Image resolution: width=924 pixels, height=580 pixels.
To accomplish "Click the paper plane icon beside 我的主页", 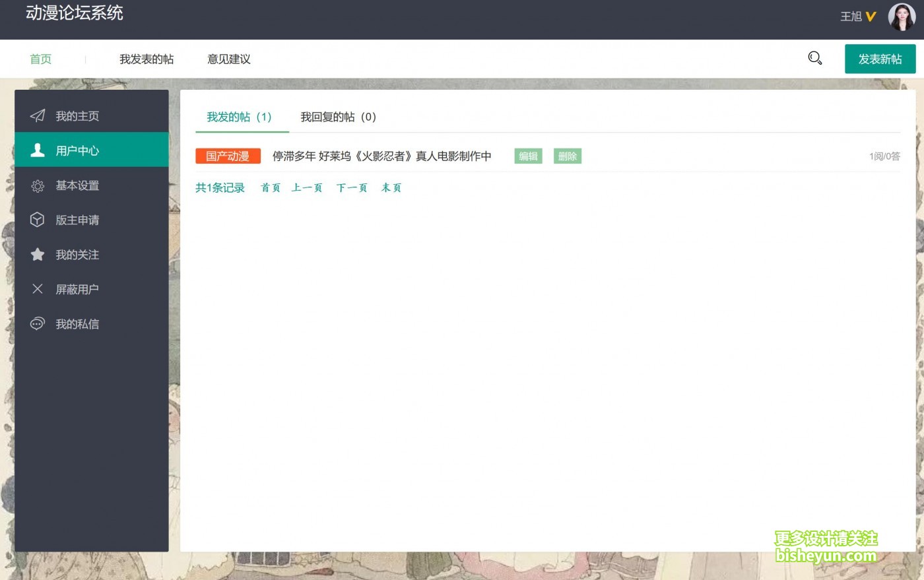I will click(38, 115).
